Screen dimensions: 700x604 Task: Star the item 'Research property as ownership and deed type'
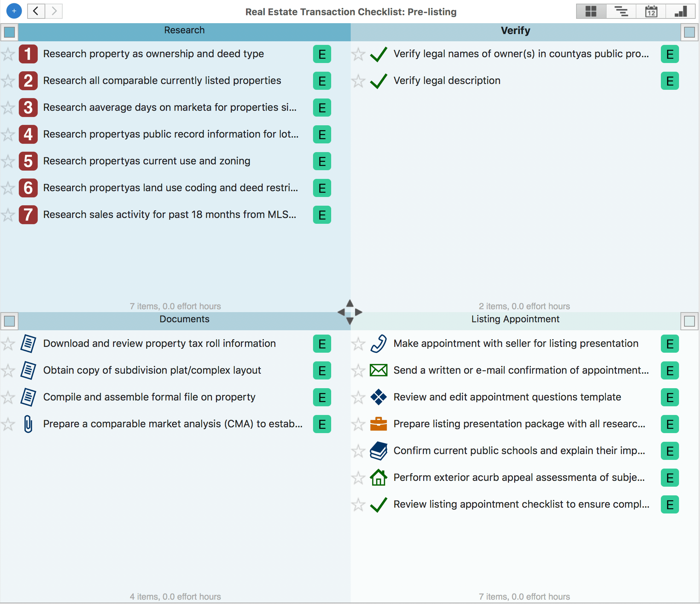(8, 54)
